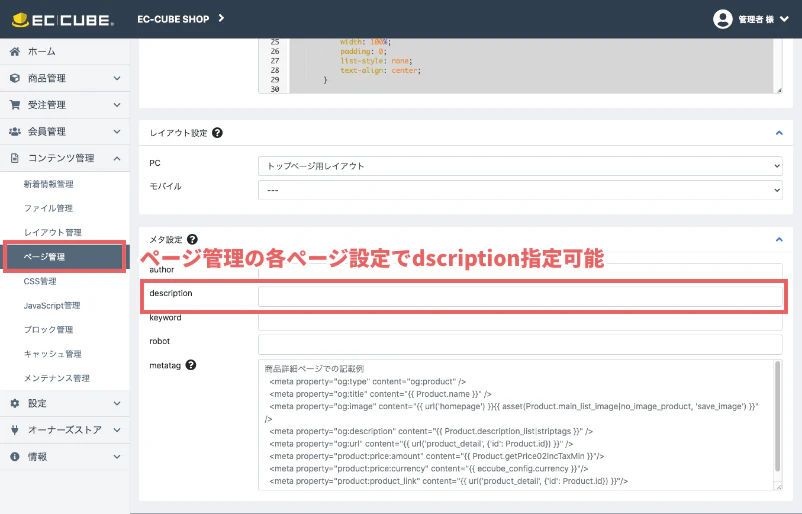Click the 'description' field label
Screen dimensions: 802x514
pos(171,293)
